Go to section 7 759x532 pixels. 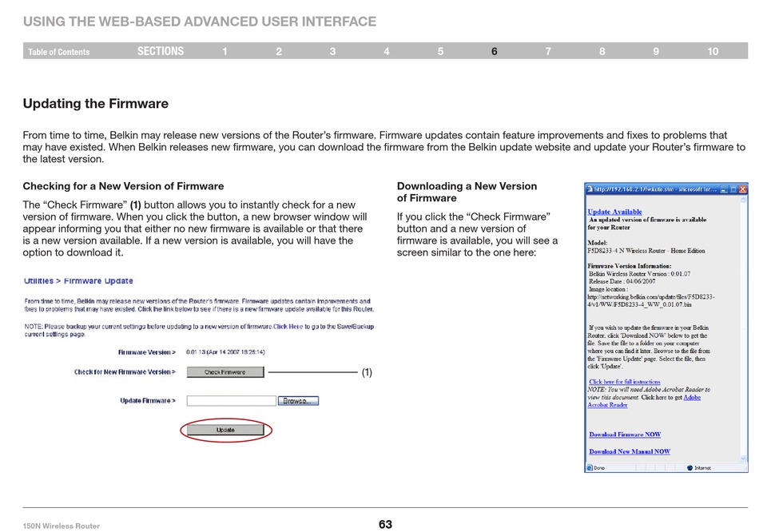(x=548, y=51)
